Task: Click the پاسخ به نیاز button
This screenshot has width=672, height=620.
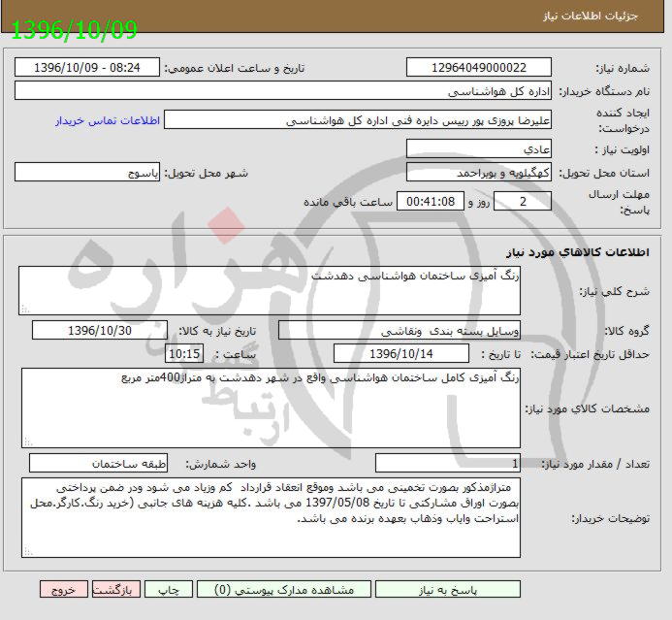Action: 448,590
